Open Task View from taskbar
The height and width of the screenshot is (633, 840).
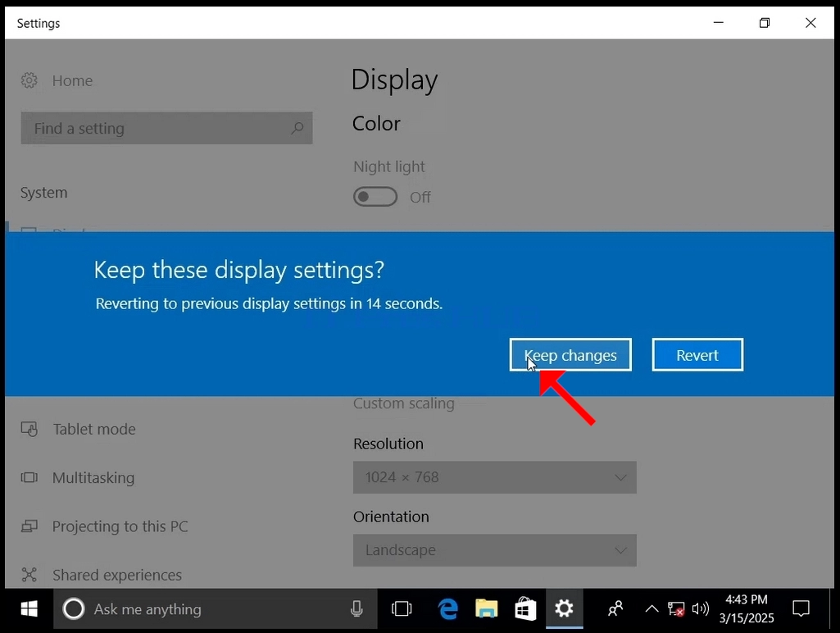tap(402, 609)
